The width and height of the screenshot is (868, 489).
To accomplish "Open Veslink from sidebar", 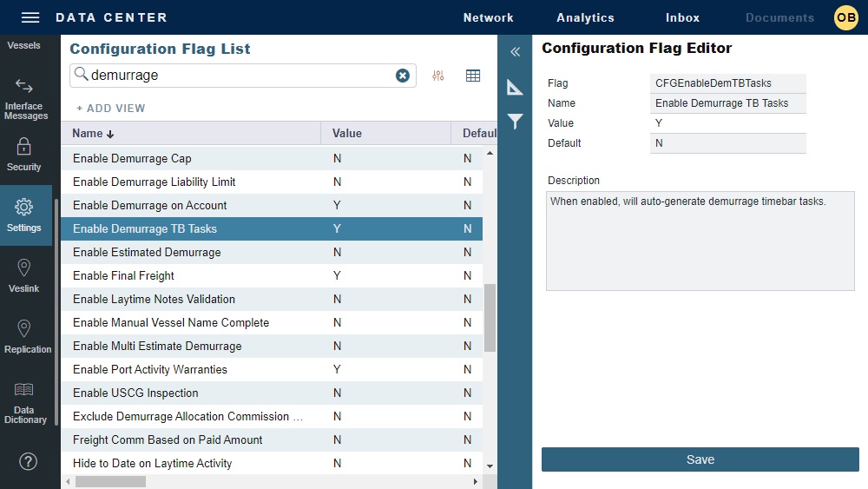I will click(x=24, y=276).
